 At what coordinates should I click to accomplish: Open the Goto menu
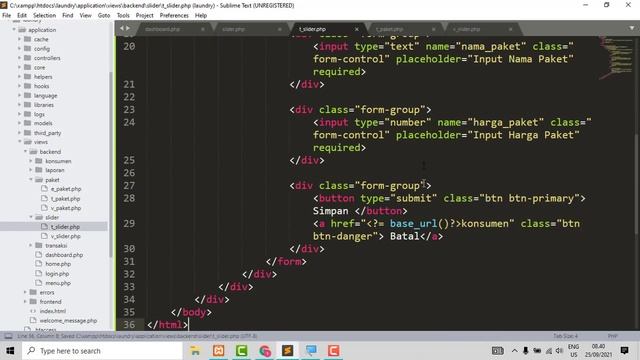(x=104, y=15)
